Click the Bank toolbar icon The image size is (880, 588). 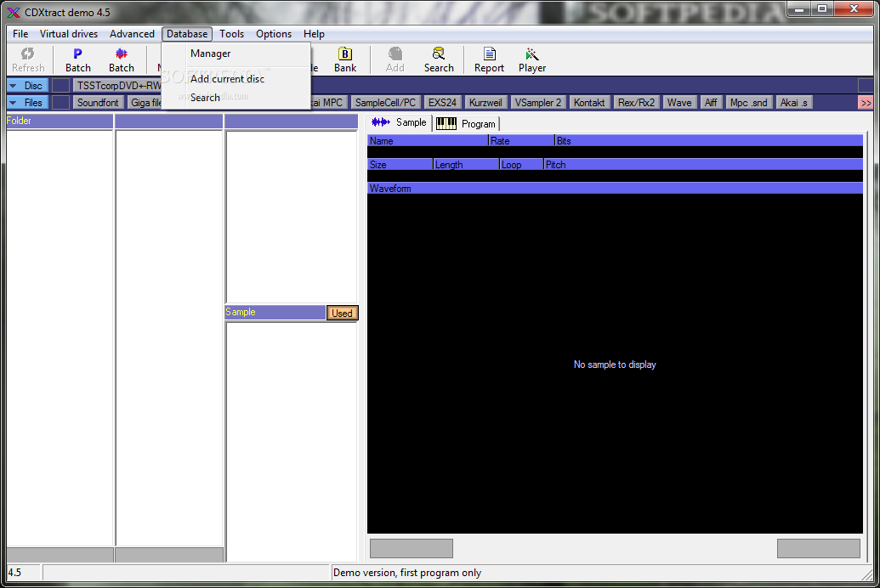pyautogui.click(x=345, y=59)
